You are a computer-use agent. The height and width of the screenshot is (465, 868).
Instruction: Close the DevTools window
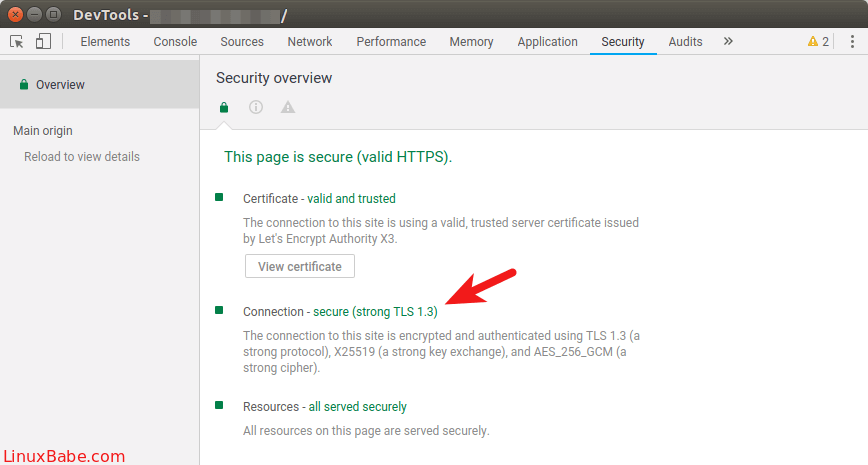[x=14, y=14]
